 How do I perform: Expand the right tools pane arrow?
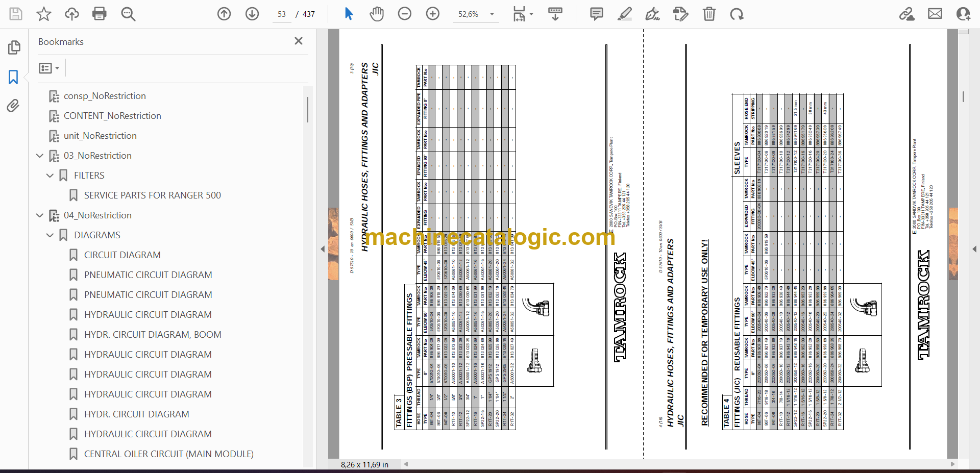tap(974, 249)
